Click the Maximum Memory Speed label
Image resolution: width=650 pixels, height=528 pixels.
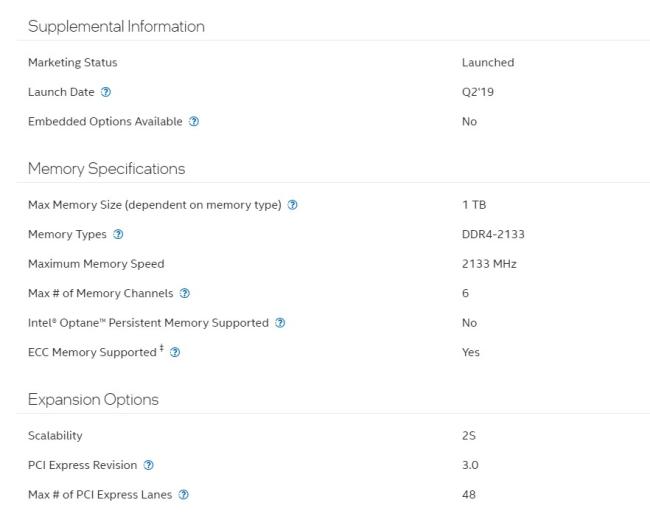click(96, 264)
